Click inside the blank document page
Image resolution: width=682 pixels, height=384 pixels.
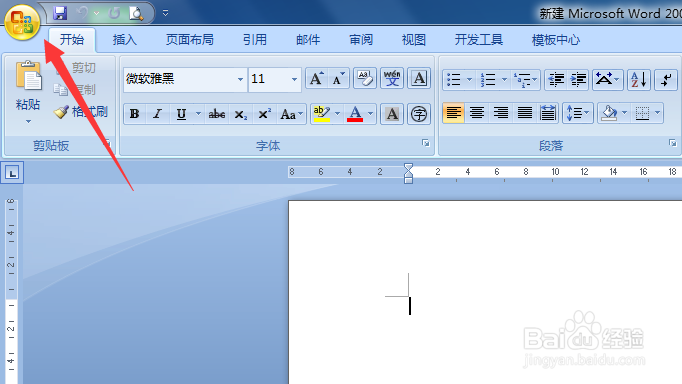(485, 292)
